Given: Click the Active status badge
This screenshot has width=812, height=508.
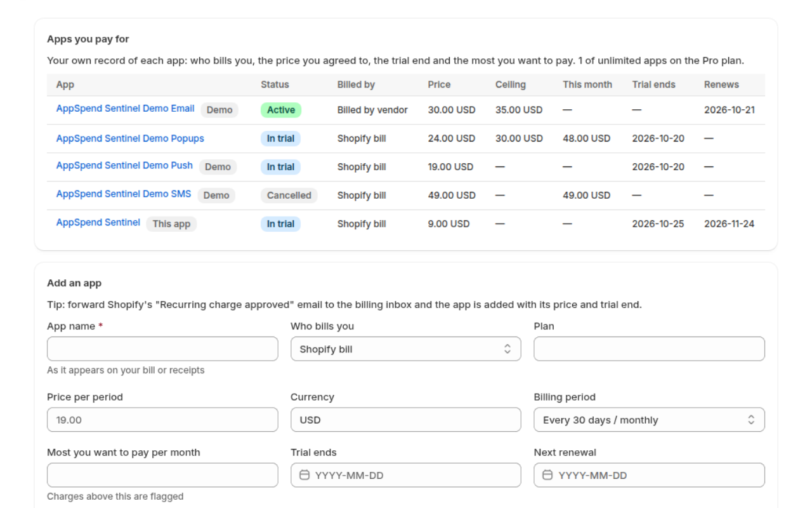Looking at the screenshot, I should click(x=281, y=110).
